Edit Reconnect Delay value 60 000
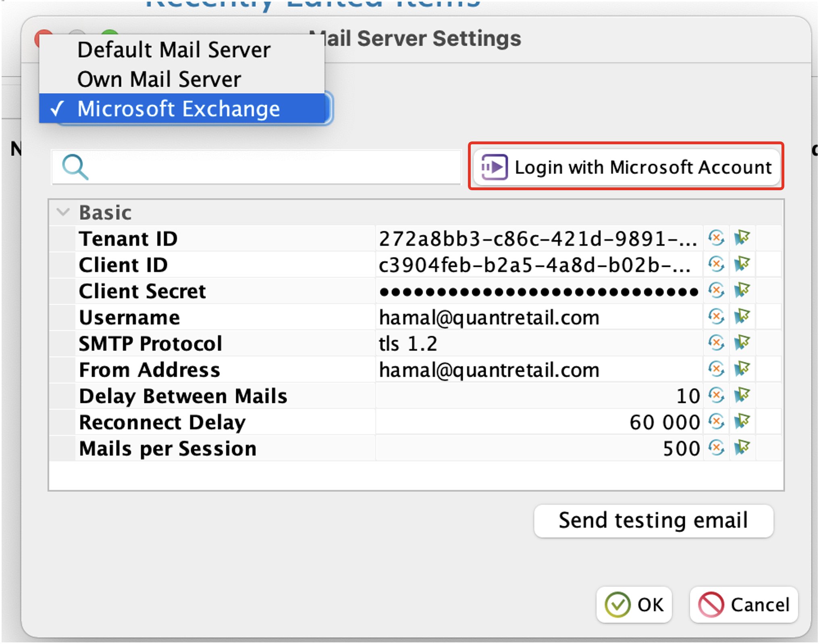This screenshot has height=644, width=819. coord(539,422)
